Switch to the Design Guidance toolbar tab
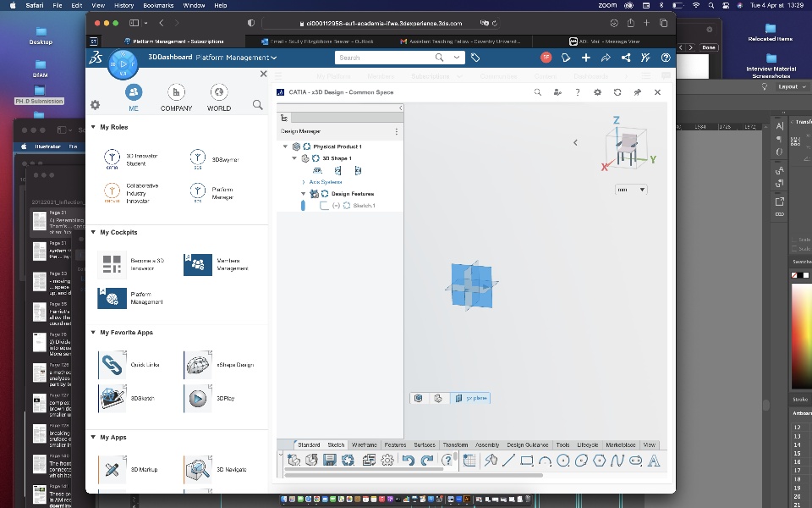The width and height of the screenshot is (812, 508). (527, 444)
